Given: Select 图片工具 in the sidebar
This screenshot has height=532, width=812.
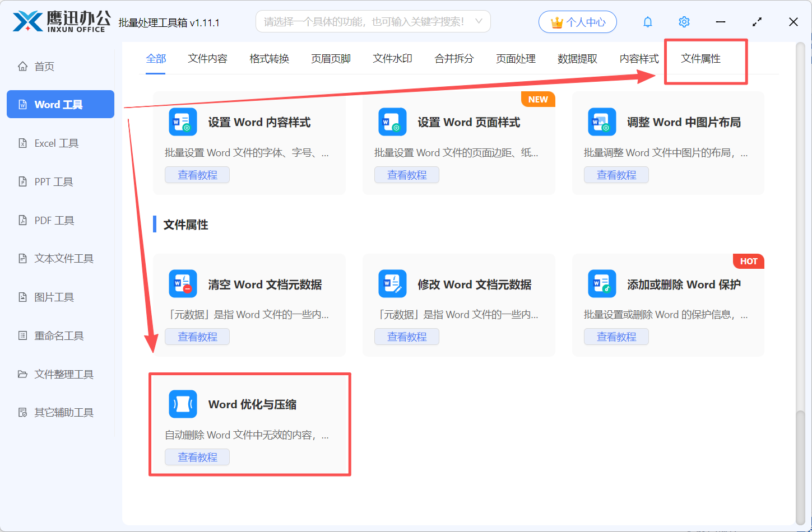Looking at the screenshot, I should click(61, 297).
